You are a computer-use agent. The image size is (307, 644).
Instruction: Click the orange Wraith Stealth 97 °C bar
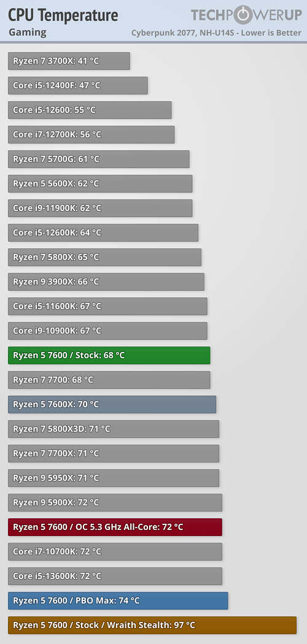pos(152,625)
